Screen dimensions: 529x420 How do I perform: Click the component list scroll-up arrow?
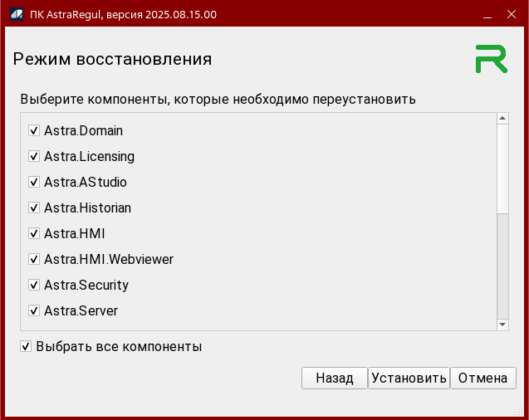[x=502, y=119]
